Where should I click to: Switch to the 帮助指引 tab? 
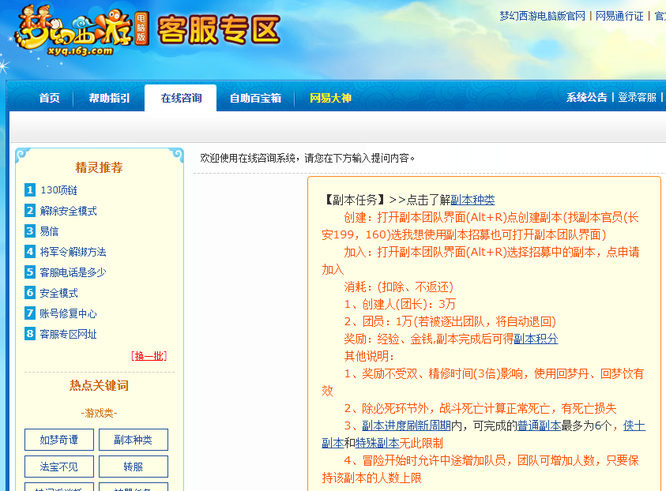(109, 98)
